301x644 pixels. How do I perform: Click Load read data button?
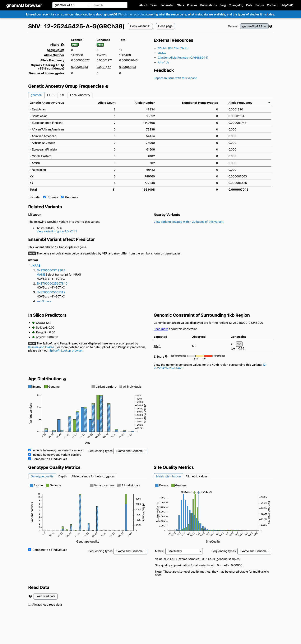pyautogui.click(x=45, y=596)
